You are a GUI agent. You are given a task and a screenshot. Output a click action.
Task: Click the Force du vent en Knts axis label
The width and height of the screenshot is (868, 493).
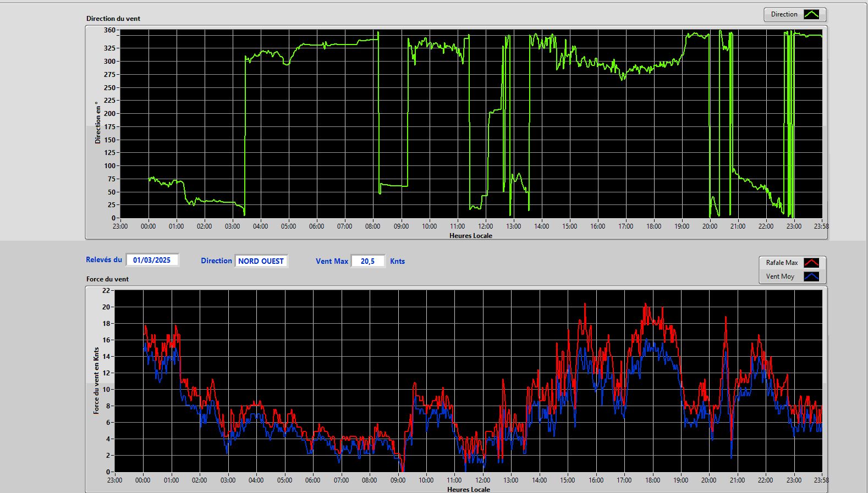coord(96,380)
